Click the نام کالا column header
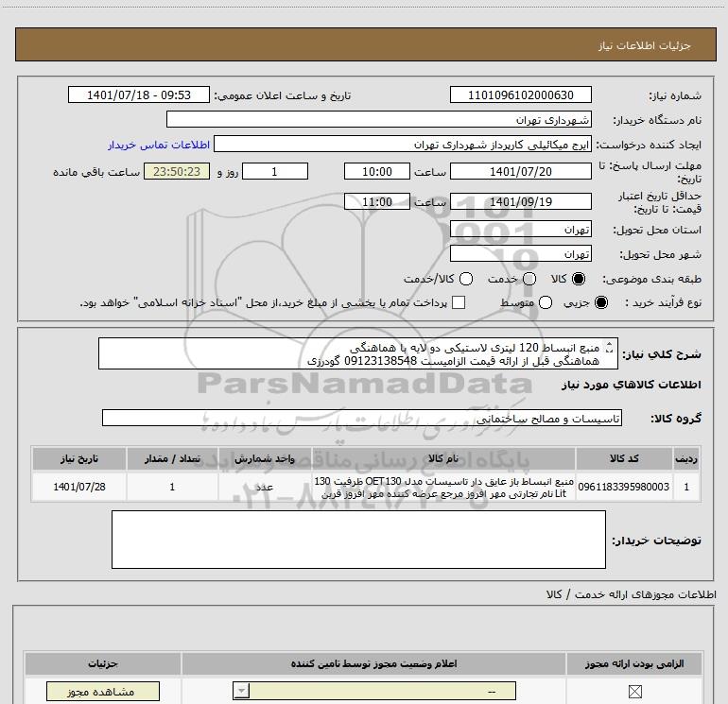The image size is (728, 704). point(443,458)
